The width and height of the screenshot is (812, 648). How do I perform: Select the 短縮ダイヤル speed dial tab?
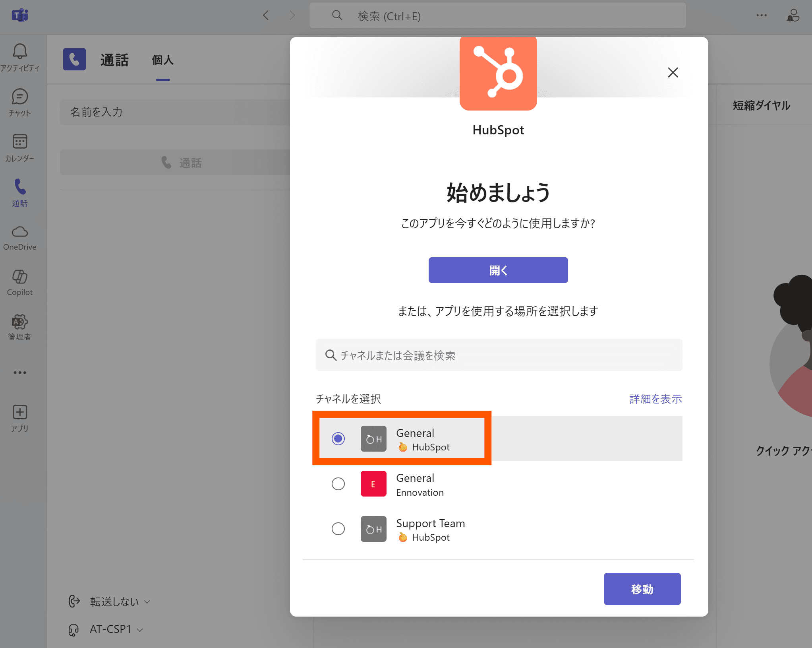coord(761,105)
